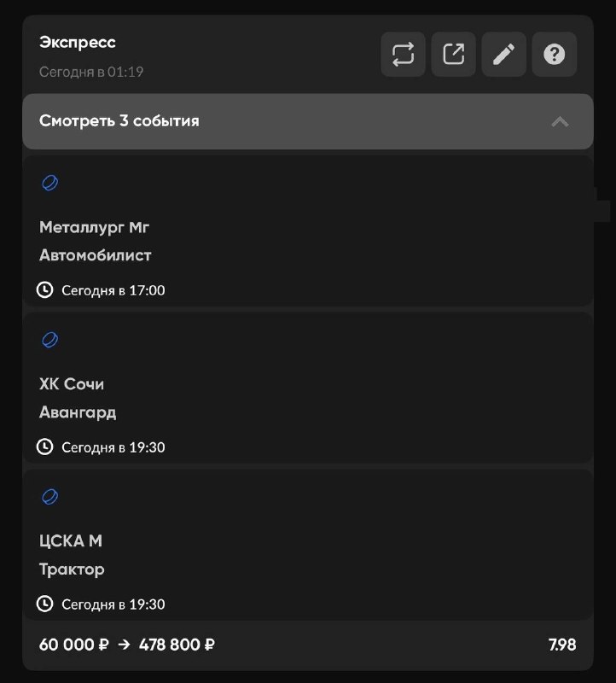
Task: Click hockey puck icon above ЦСКА М
Action: 50,497
